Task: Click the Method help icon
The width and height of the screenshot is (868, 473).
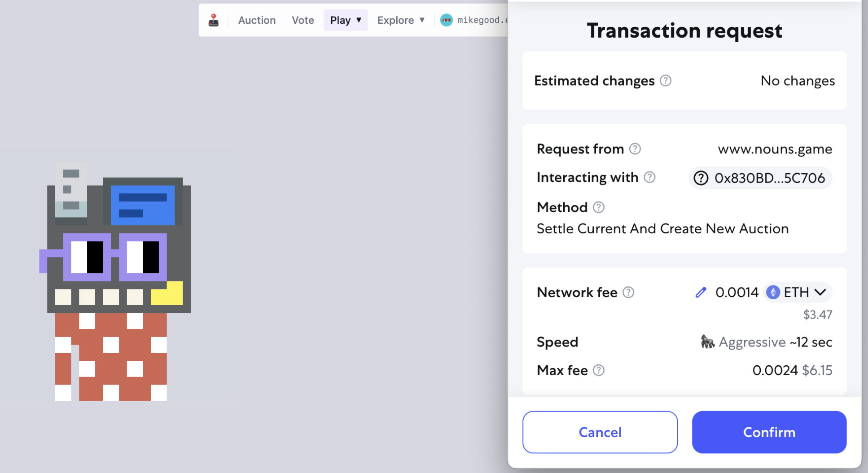Action: (x=599, y=207)
